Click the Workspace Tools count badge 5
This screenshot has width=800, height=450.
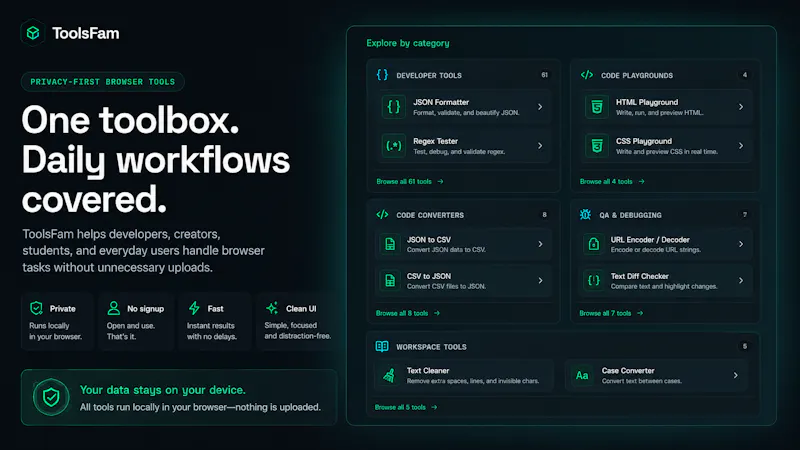(x=744, y=346)
